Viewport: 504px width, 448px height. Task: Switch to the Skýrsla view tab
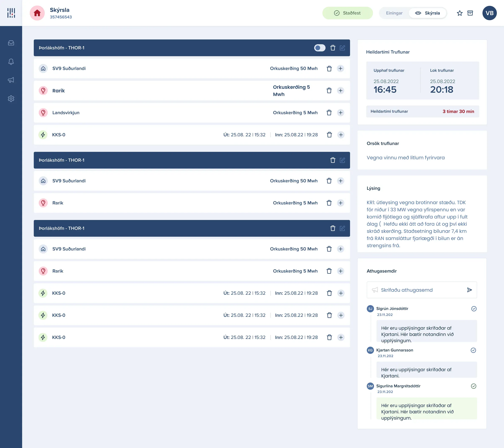click(427, 13)
